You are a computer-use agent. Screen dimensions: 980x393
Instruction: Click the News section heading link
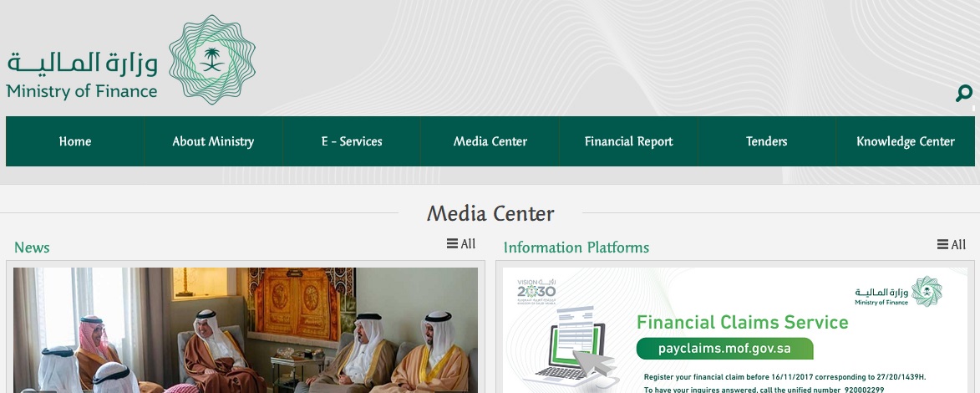pos(32,248)
